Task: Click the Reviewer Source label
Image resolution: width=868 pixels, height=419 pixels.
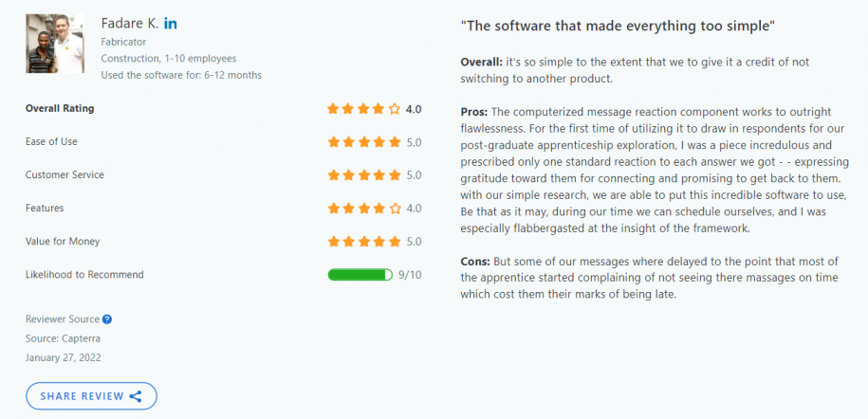Action: click(x=62, y=319)
